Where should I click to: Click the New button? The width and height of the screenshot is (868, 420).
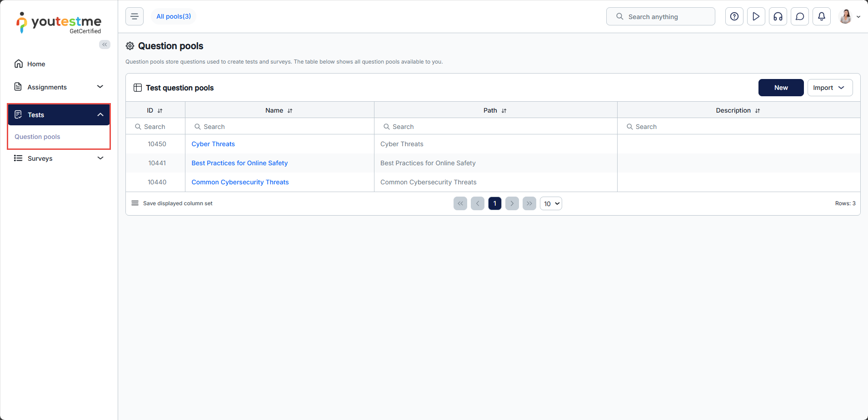tap(781, 88)
